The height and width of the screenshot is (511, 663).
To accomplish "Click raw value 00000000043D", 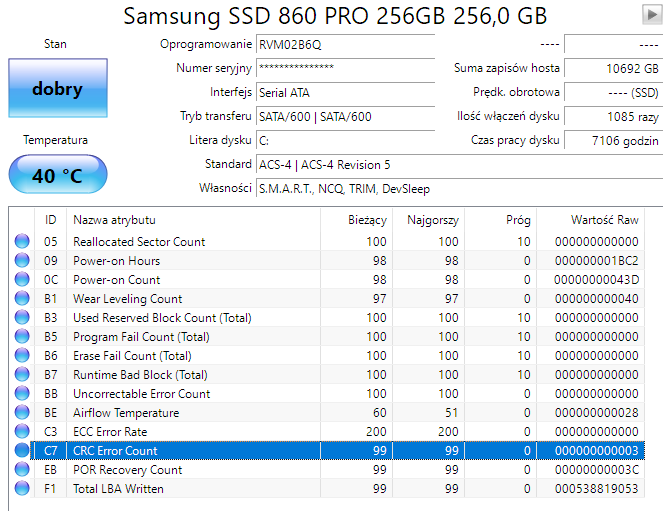I will click(597, 280).
